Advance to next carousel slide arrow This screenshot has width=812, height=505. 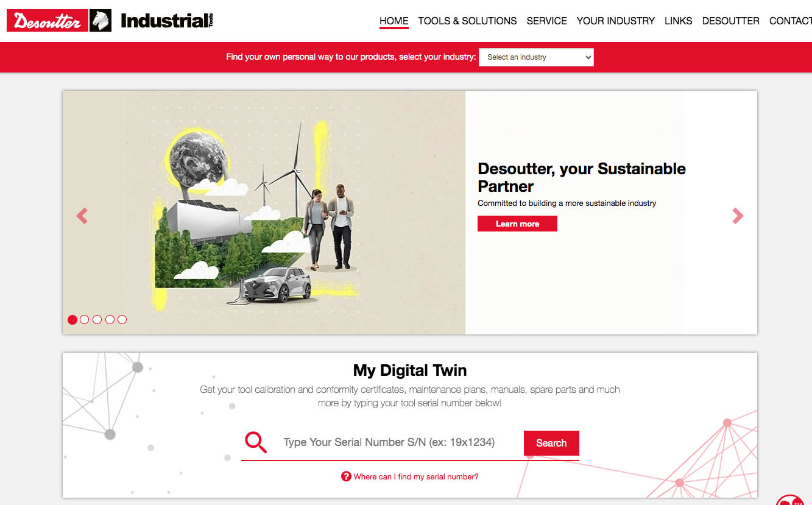tap(738, 216)
